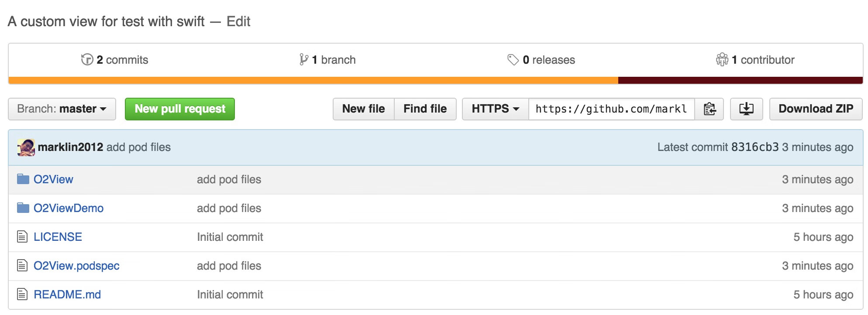Open the O2ViewDemo folder link
Viewport: 868px width, 315px height.
(x=69, y=208)
